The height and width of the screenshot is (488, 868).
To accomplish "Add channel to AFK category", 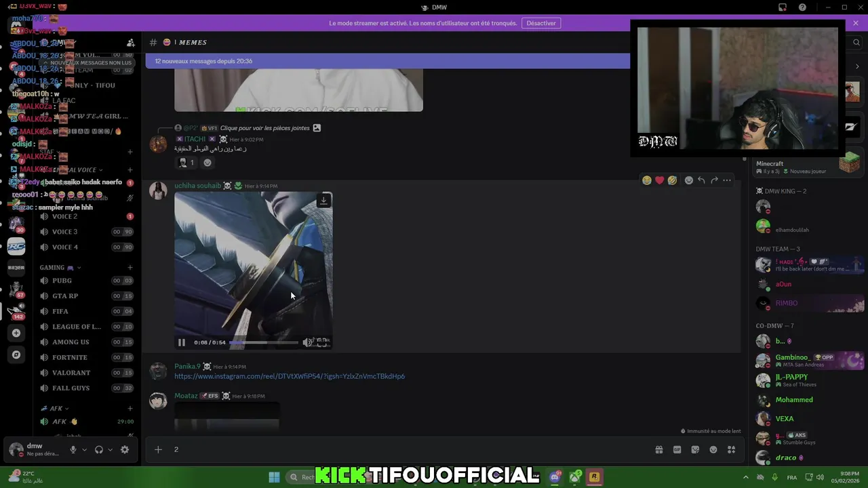I will coord(130,409).
